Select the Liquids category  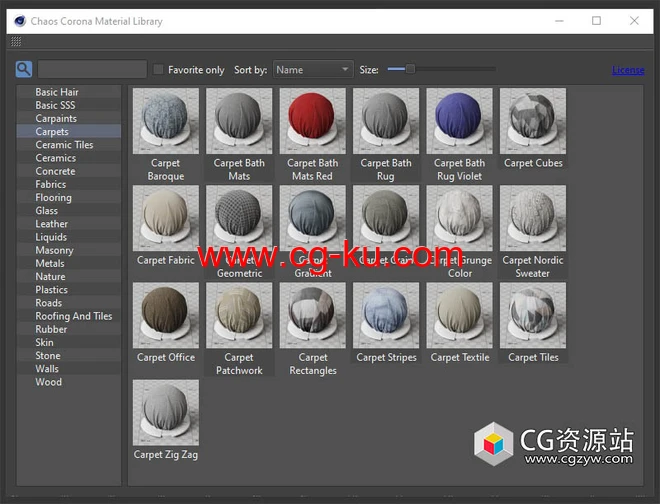(69, 237)
